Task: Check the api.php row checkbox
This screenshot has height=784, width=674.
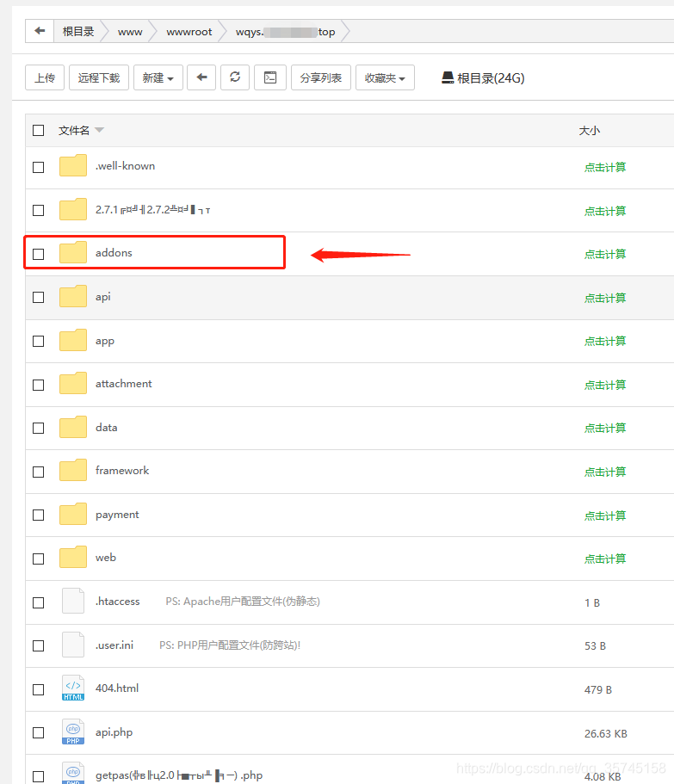Action: 38,733
